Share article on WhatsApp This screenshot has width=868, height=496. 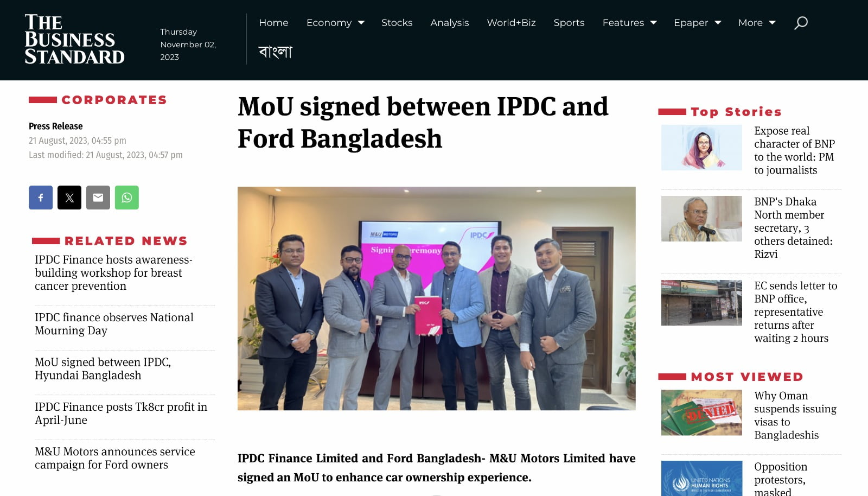pos(127,198)
